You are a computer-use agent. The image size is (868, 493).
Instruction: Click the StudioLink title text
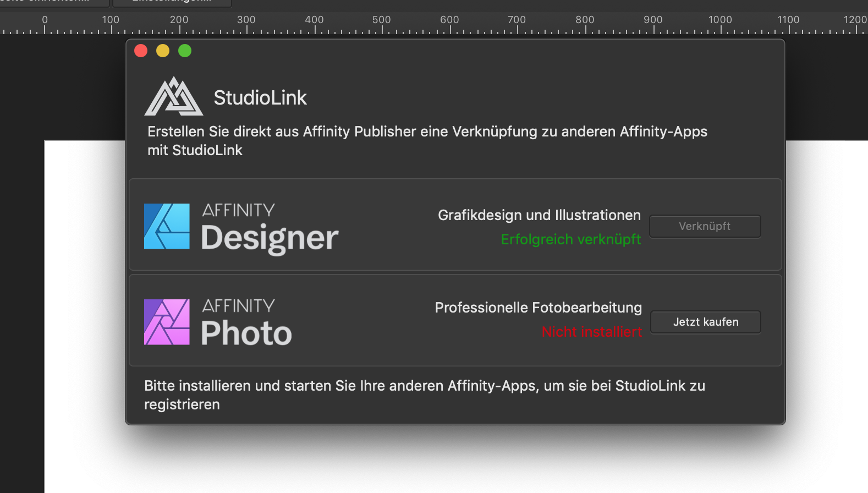click(x=260, y=98)
